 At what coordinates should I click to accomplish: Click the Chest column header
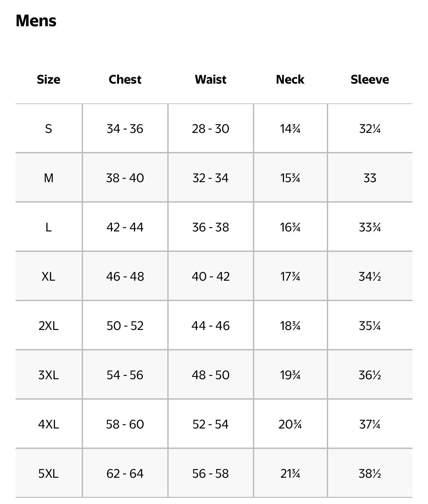click(125, 79)
